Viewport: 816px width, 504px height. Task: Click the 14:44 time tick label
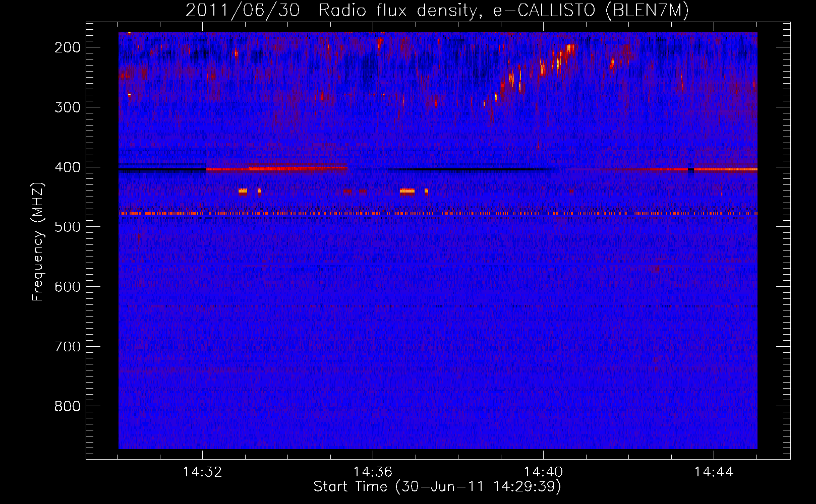[714, 472]
